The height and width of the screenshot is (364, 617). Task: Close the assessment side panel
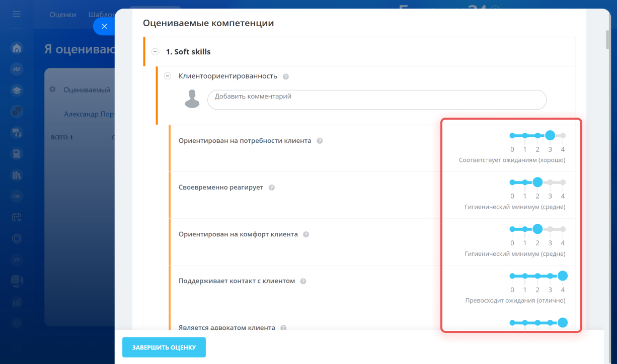point(104,26)
